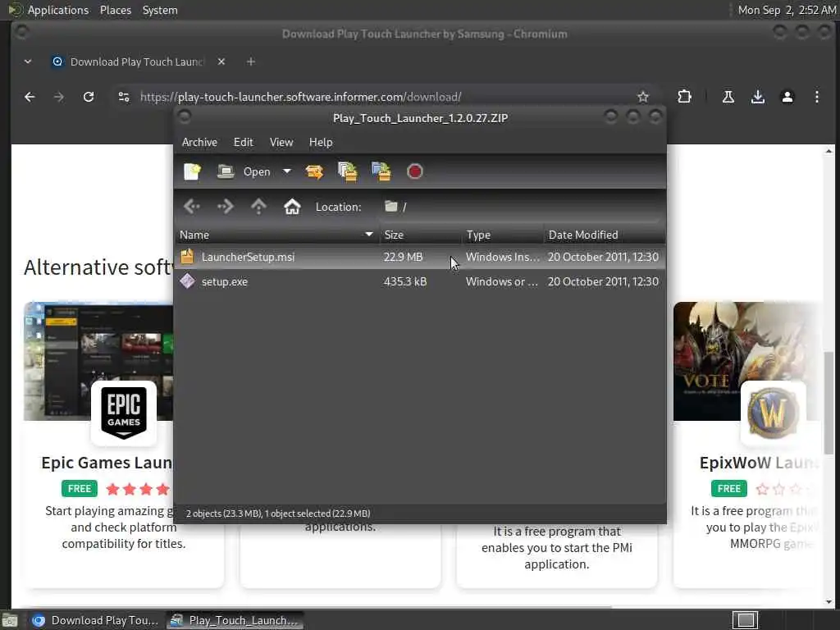
Task: Open the System menu in top panel
Action: pyautogui.click(x=160, y=10)
